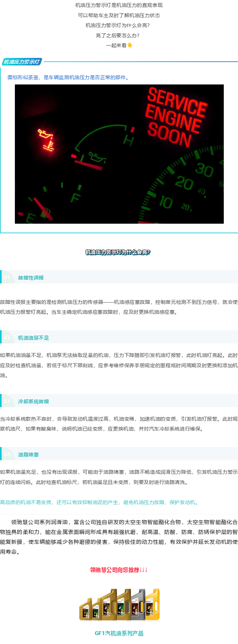Click the oil bottle product image
Image resolution: width=238 pixels, height=644 pixels.
click(x=119, y=604)
